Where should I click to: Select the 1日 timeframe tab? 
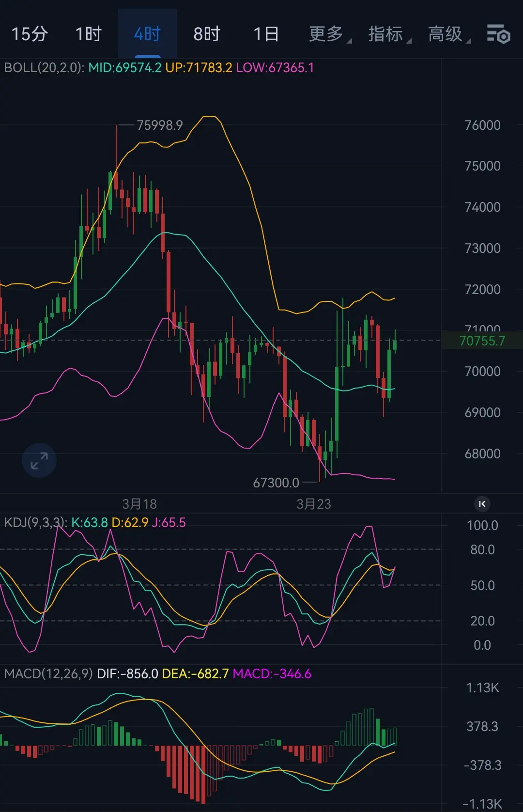[x=266, y=34]
